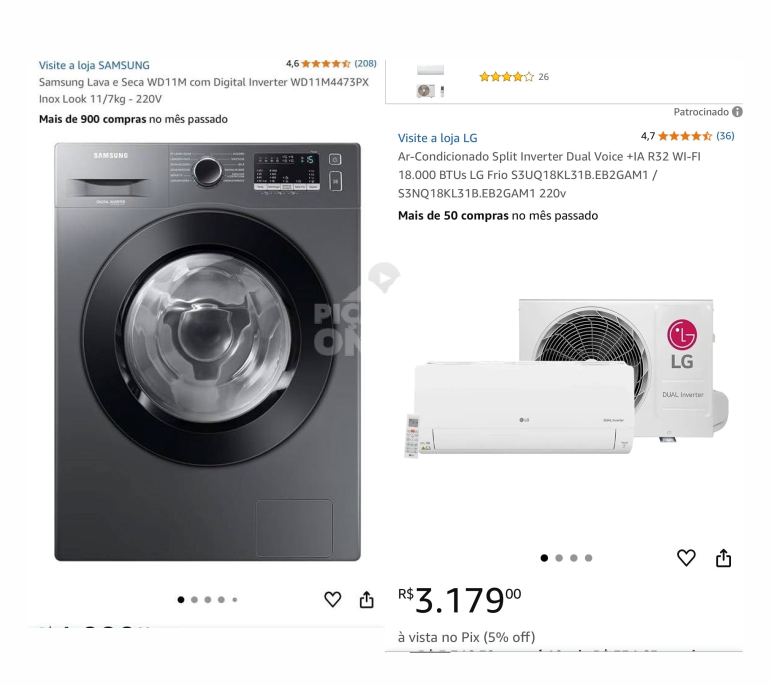Visit a loja SAMSUNG link
770x685 pixels.
[94, 65]
